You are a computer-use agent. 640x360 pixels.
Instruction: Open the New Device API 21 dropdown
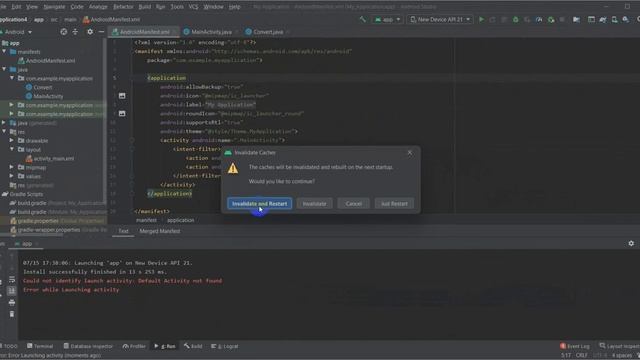click(440, 19)
